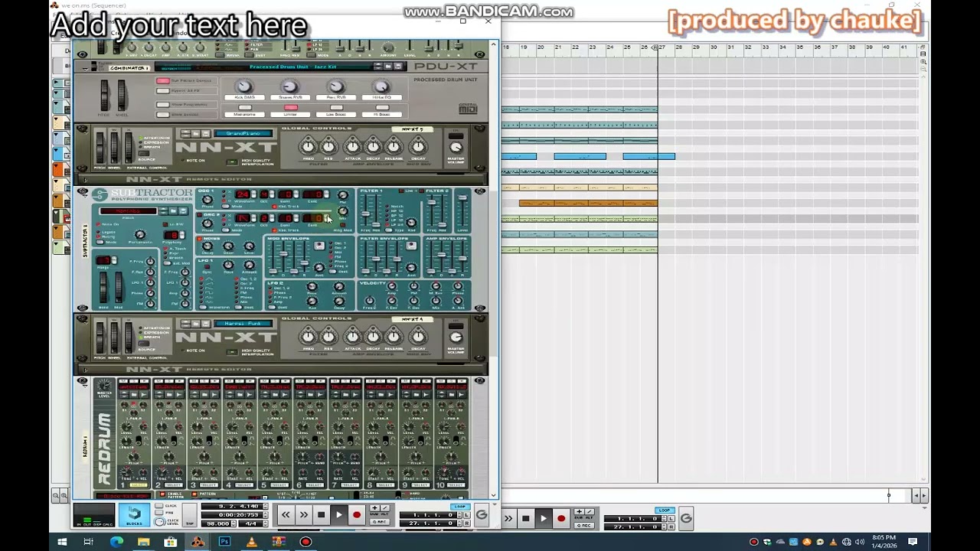Image resolution: width=980 pixels, height=551 pixels.
Task: Hit the rack transport record button
Action: click(x=356, y=514)
